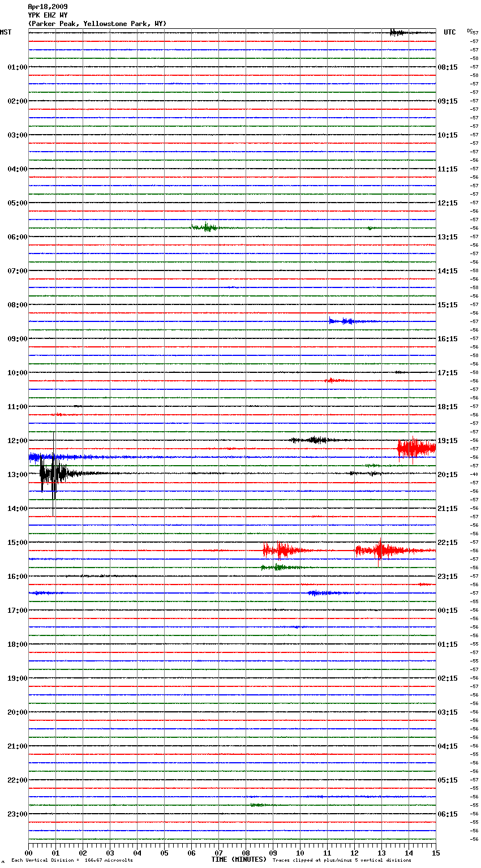Screen dimensions: 481x868
Task: Select the 12:00 MST hour label
Action: pos(17,441)
